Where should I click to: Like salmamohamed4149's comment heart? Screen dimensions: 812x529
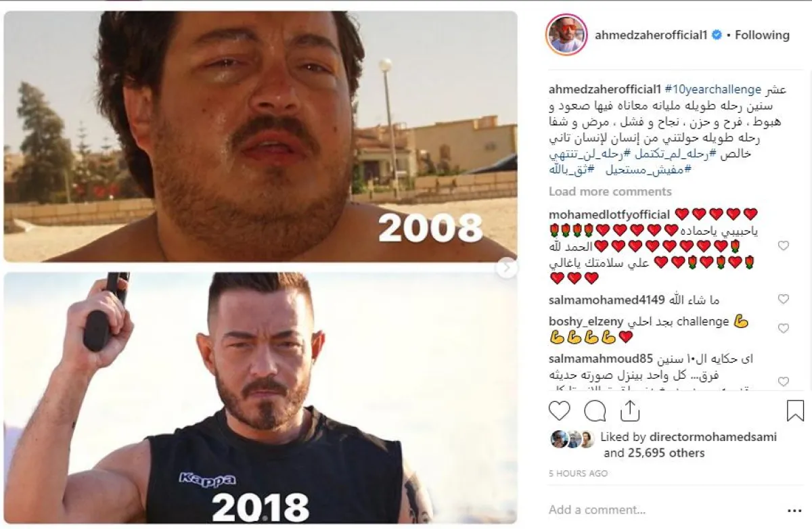tap(783, 299)
